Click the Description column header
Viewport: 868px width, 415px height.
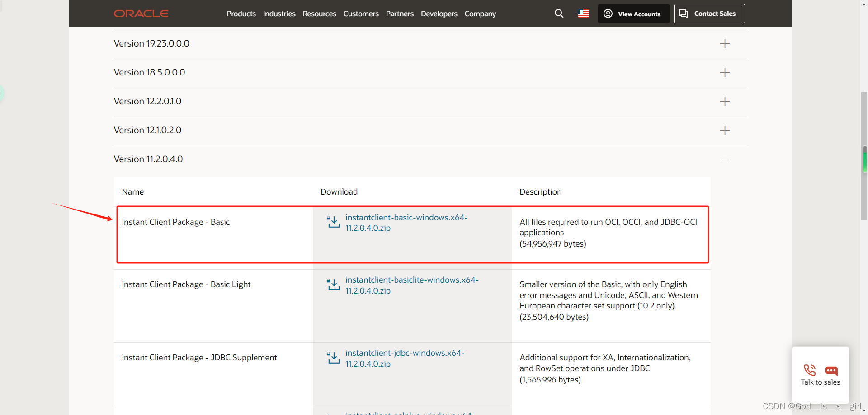tap(541, 192)
